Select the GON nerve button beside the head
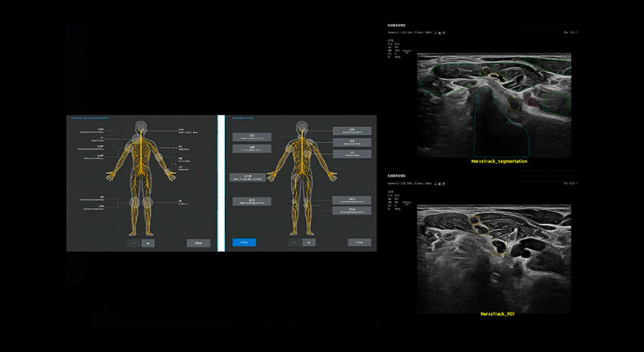Viewport: 644px width, 352px height. [352, 131]
